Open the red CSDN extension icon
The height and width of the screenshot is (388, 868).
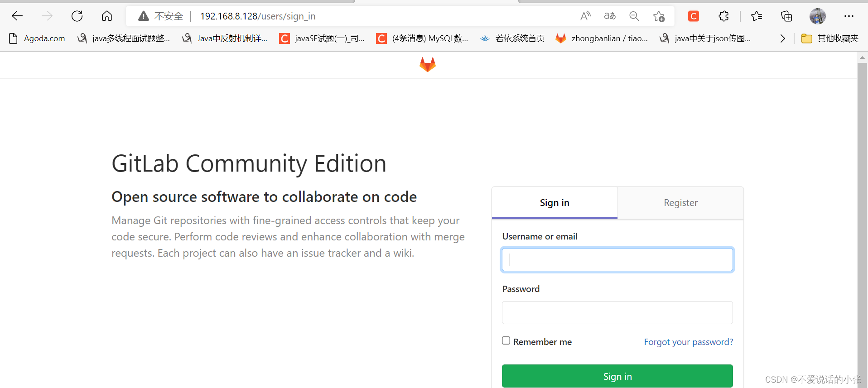tap(694, 16)
